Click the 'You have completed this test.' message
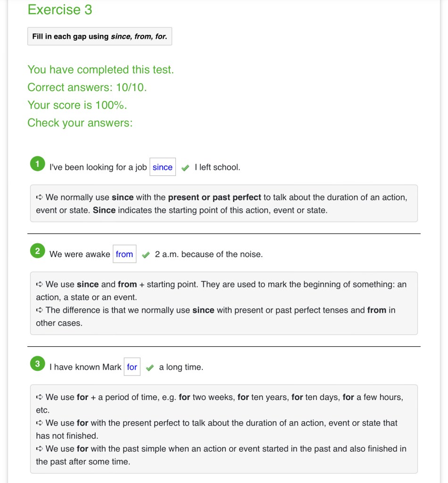Viewport: 448px width, 483px height. [x=100, y=70]
